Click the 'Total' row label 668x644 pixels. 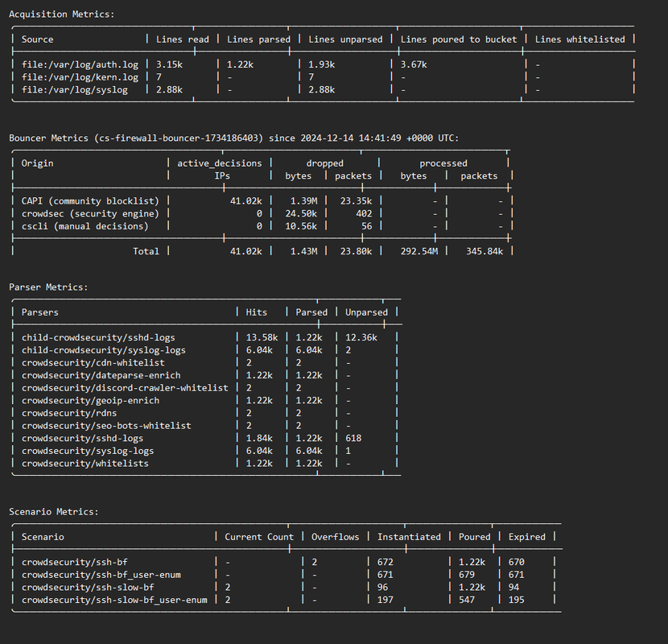(146, 251)
